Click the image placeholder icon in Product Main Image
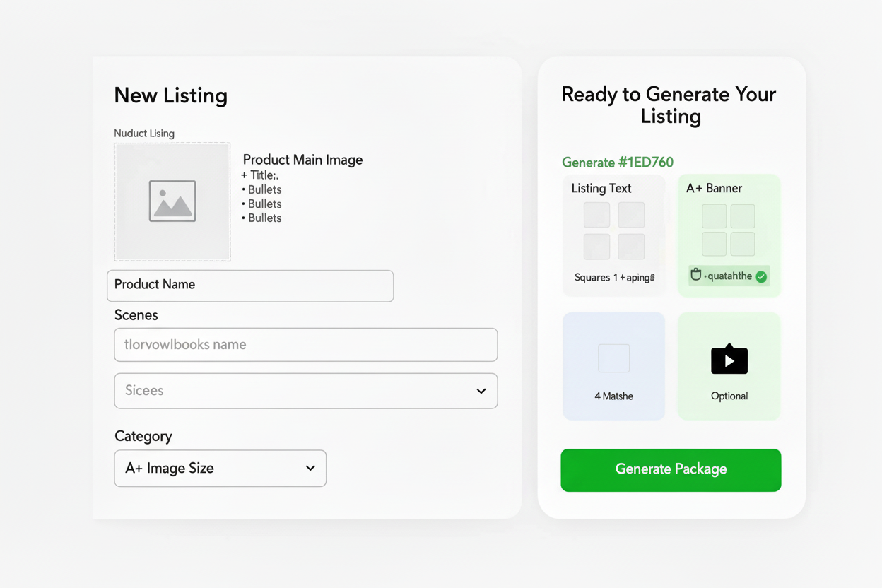882x588 pixels. pos(172,201)
